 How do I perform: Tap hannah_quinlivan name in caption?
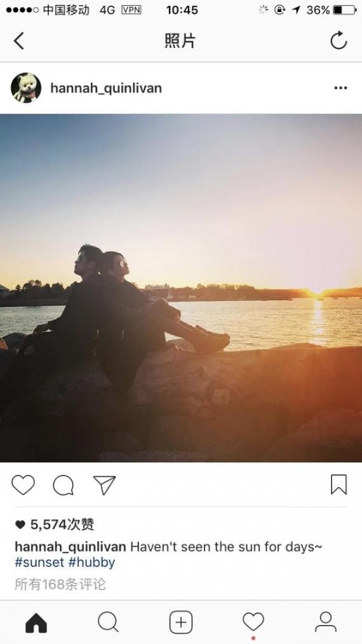pos(70,547)
